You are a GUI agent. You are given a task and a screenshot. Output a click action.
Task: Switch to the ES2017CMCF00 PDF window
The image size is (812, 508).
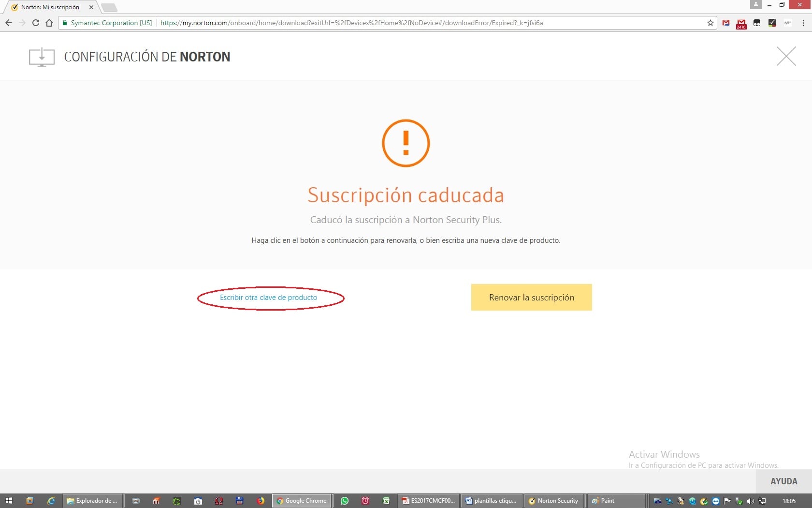tap(429, 501)
